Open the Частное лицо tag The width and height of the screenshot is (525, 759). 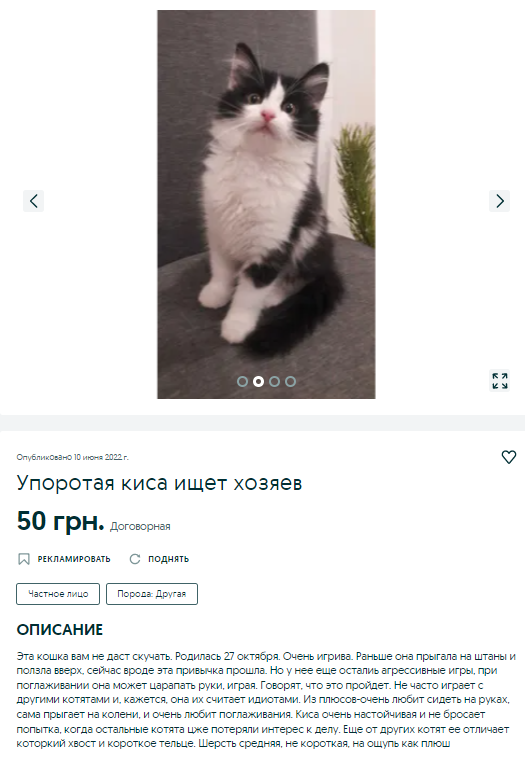click(x=58, y=594)
